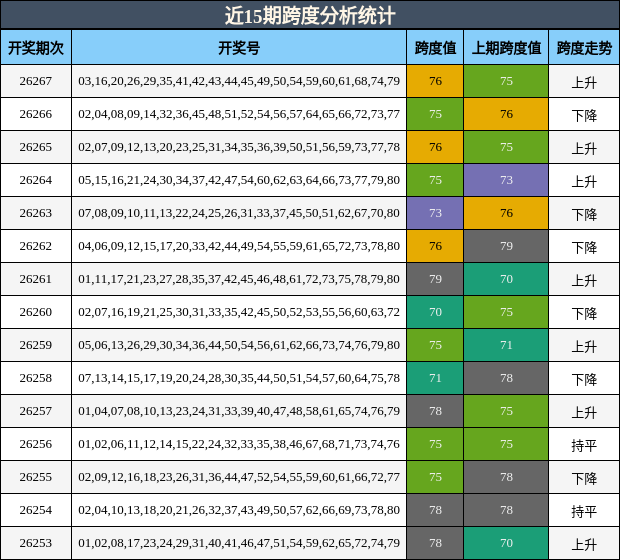Click previous span value 76 in row 26266
This screenshot has height=560, width=620.
pos(506,114)
